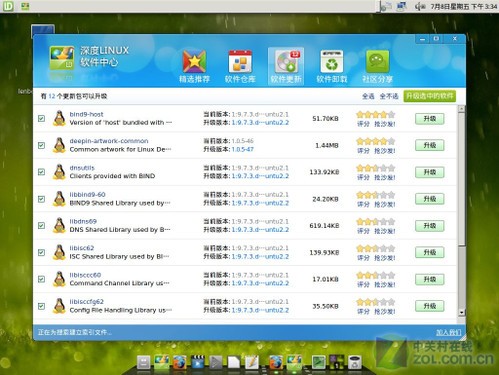499x375 pixels.
Task: Switch to the 软件仓库 repository tab
Action: pyautogui.click(x=240, y=67)
